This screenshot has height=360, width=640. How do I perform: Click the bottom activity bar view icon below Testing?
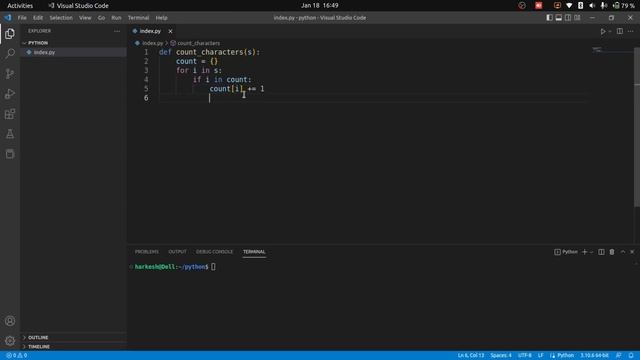click(10, 153)
